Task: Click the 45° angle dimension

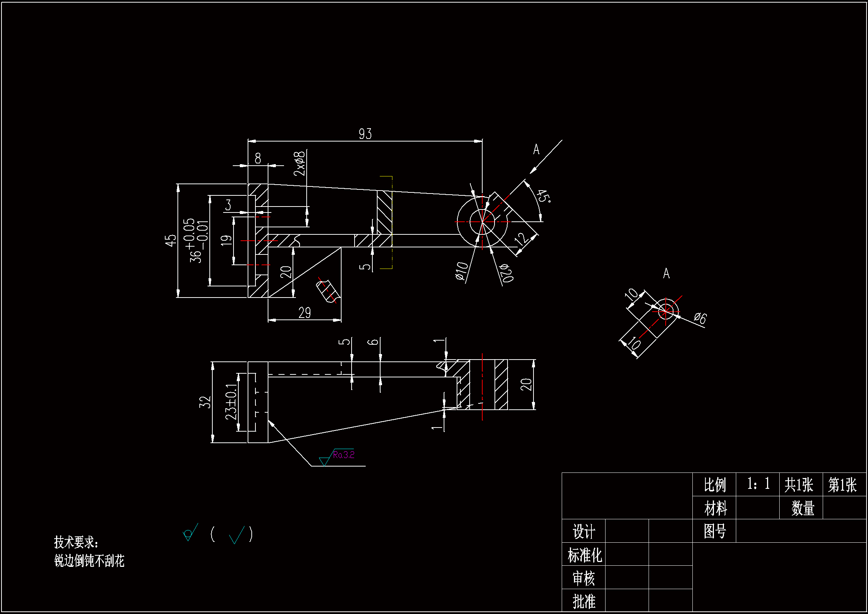Action: [543, 196]
